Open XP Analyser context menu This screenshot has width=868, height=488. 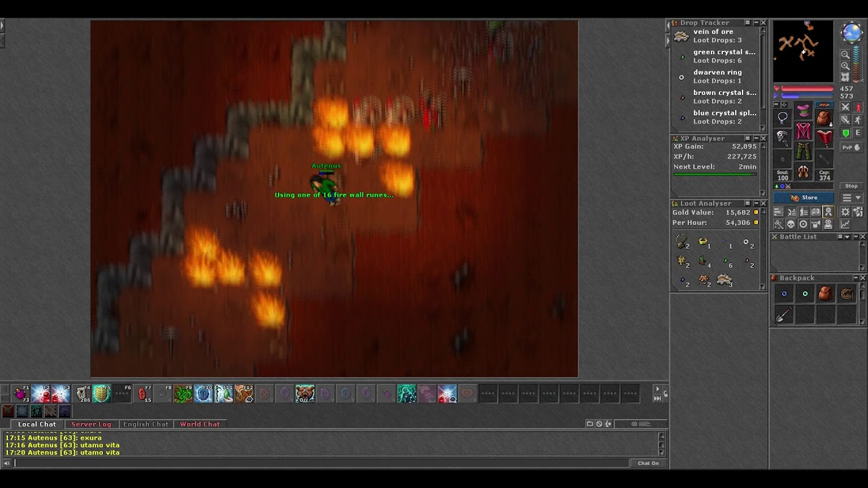pyautogui.click(x=747, y=138)
